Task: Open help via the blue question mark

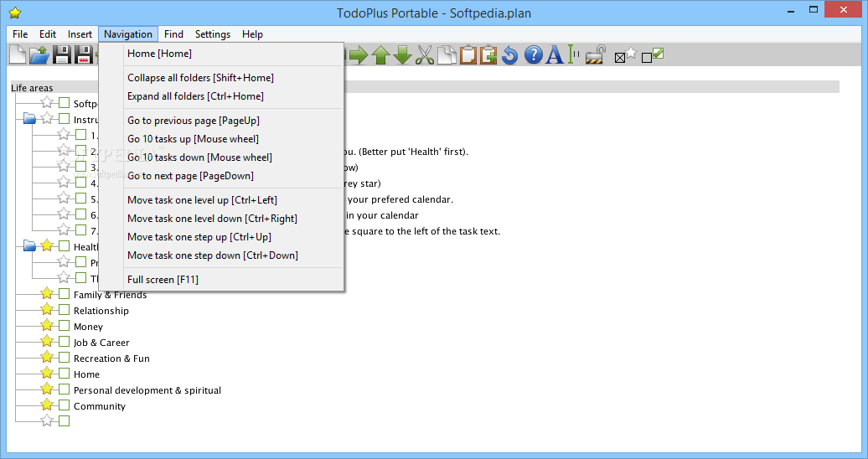Action: tap(533, 54)
